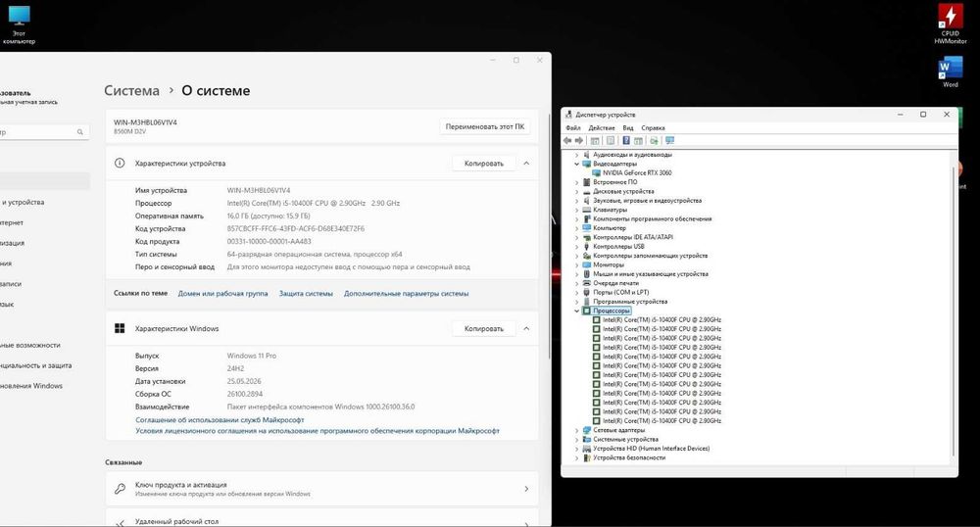Click the NVIDIA GeForce RTX 3060 device icon
The image size is (980, 527).
coord(596,173)
